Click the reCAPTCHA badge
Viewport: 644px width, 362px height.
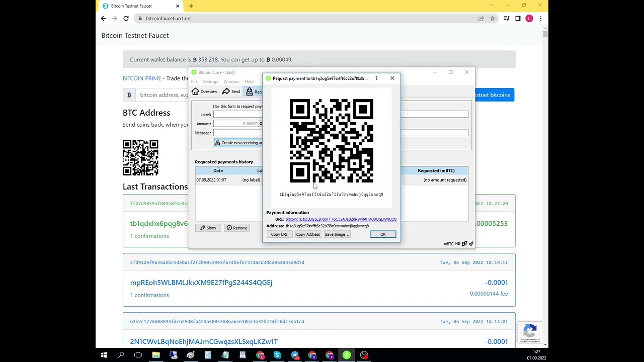click(x=530, y=333)
